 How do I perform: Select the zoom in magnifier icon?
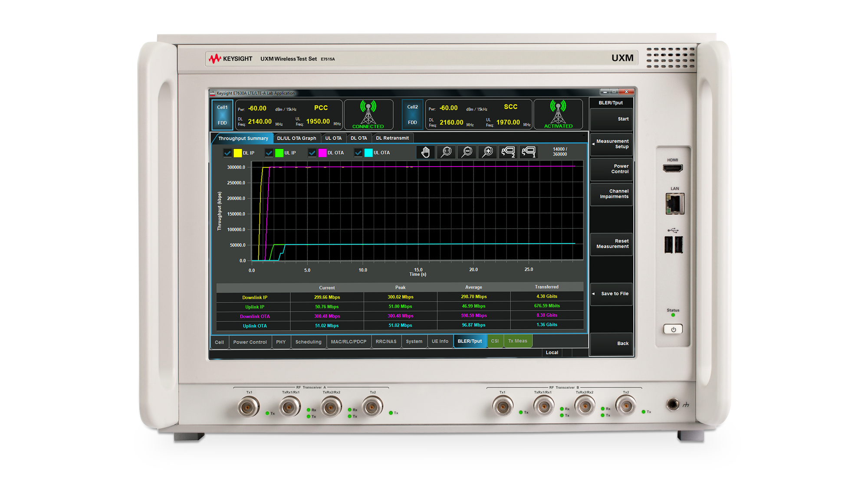click(487, 152)
